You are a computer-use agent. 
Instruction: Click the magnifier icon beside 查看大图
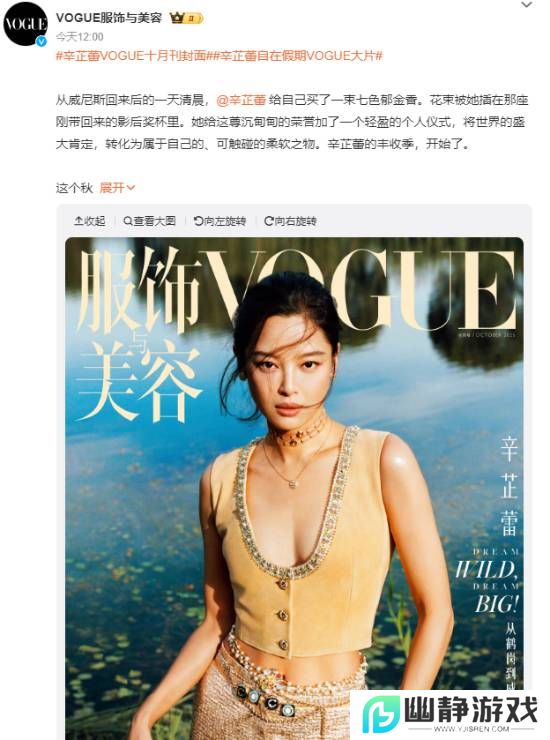pyautogui.click(x=127, y=221)
